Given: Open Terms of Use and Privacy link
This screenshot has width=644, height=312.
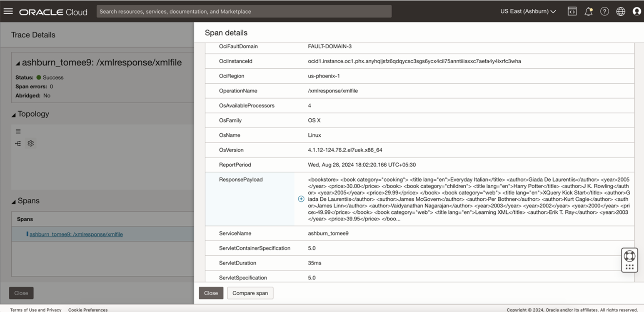Looking at the screenshot, I should click(x=36, y=310).
